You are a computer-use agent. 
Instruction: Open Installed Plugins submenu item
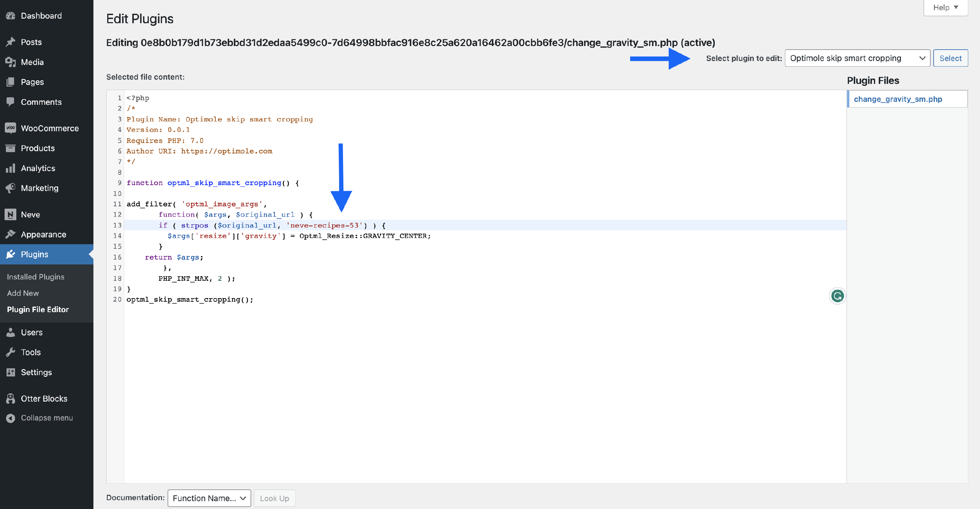(x=35, y=277)
